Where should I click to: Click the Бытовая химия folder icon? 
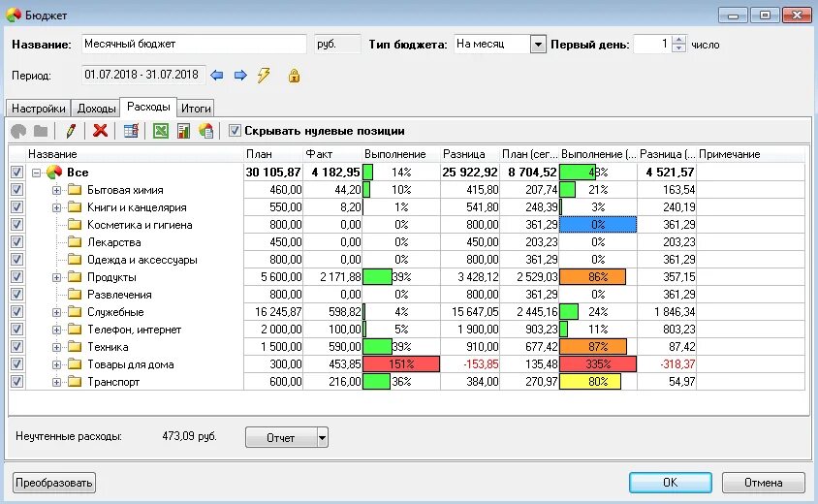[75, 189]
